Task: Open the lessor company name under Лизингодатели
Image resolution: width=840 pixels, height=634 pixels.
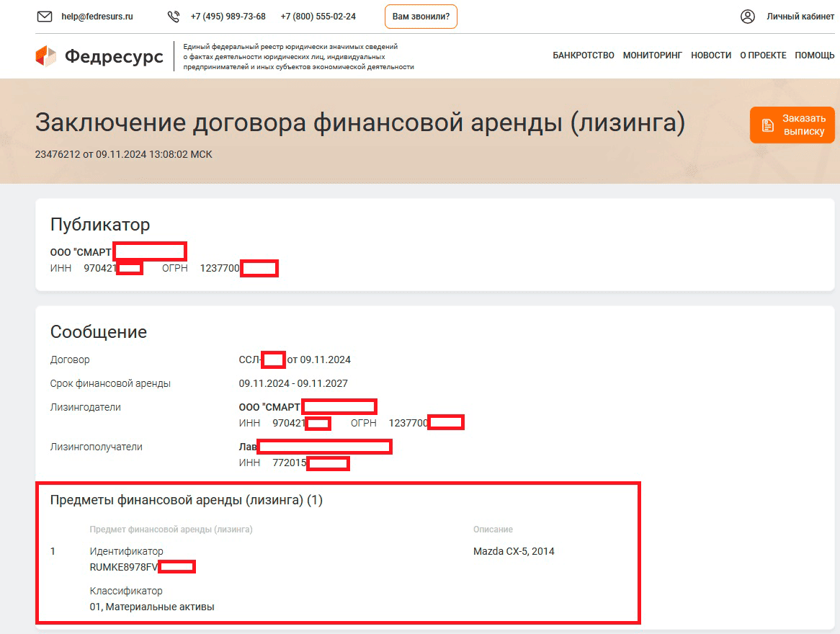Action: coord(269,407)
